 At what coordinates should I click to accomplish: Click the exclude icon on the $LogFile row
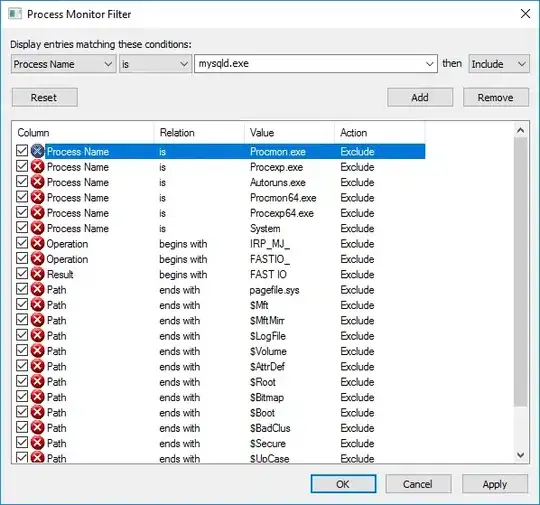pyautogui.click(x=37, y=336)
